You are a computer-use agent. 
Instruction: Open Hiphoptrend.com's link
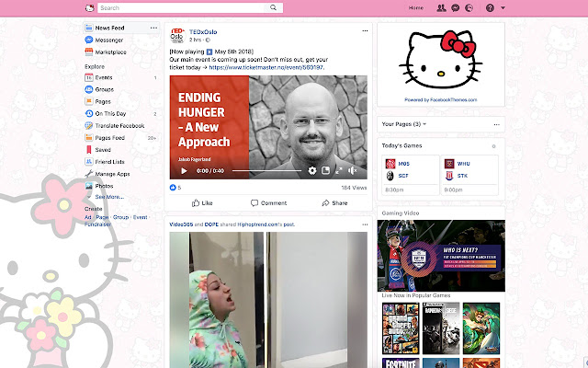tap(260, 224)
